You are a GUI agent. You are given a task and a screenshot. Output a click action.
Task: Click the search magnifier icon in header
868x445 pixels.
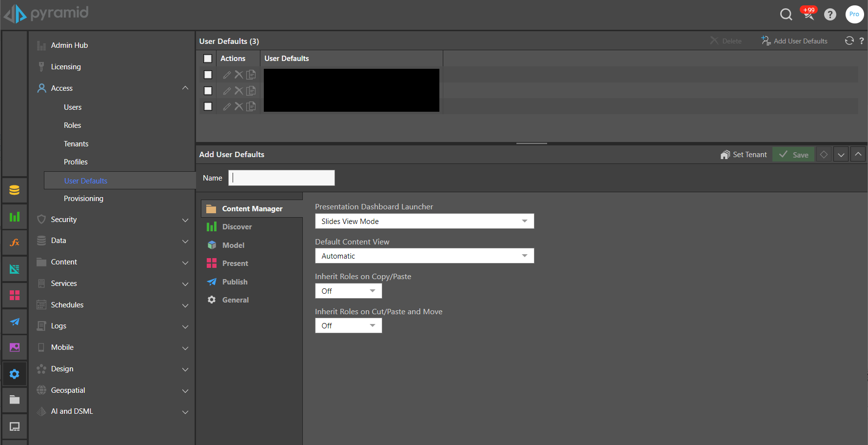click(x=786, y=15)
